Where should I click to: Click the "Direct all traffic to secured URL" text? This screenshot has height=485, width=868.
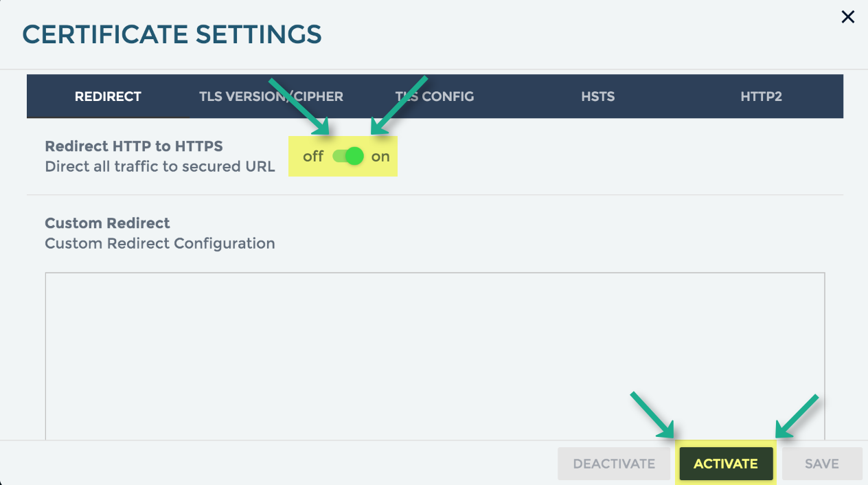(160, 166)
